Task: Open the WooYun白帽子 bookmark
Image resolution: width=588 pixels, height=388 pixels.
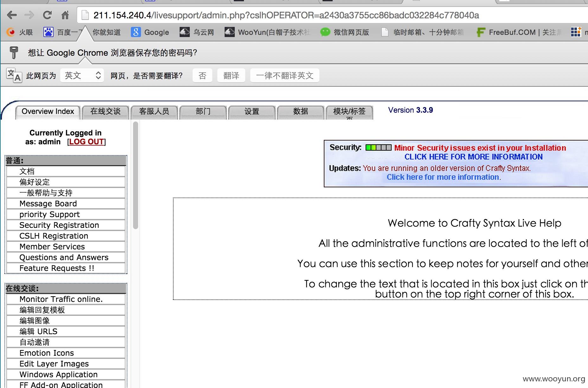Action: [x=267, y=32]
